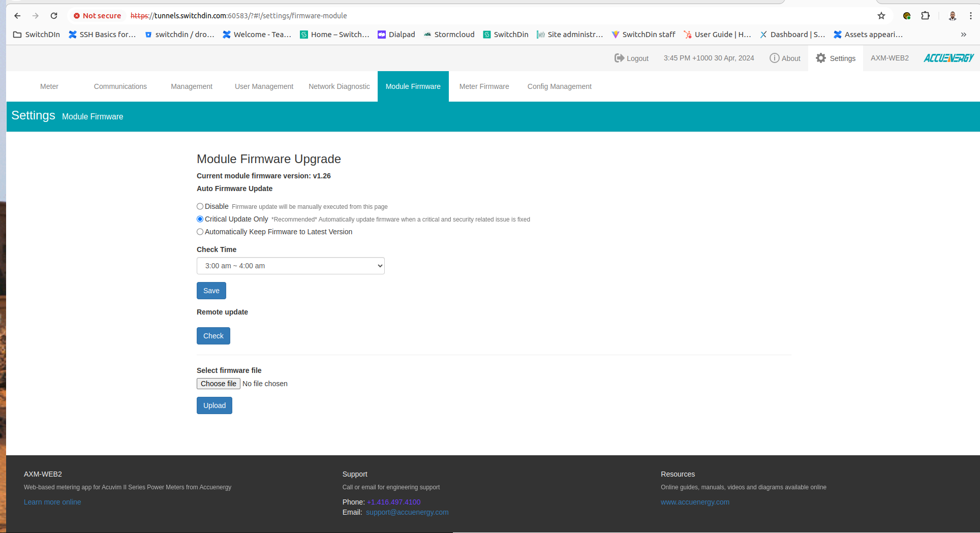Open Chrome three-dot menu
Image resolution: width=980 pixels, height=533 pixels.
(x=971, y=16)
